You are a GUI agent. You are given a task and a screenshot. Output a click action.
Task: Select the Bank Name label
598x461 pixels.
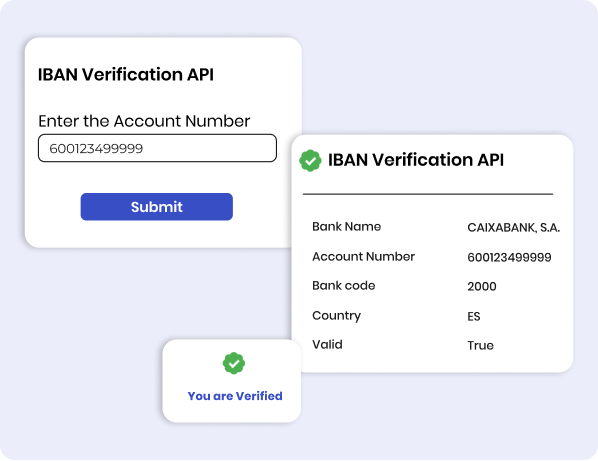tap(346, 226)
